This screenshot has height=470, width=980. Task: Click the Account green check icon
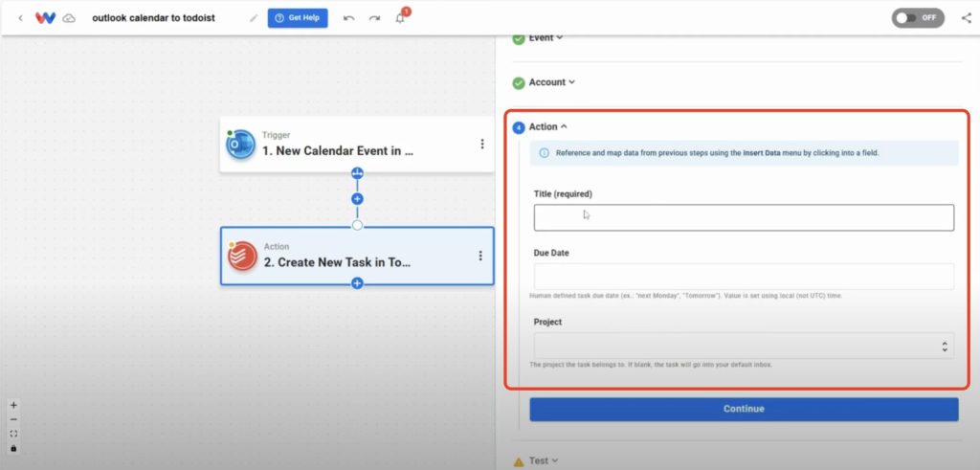tap(519, 83)
